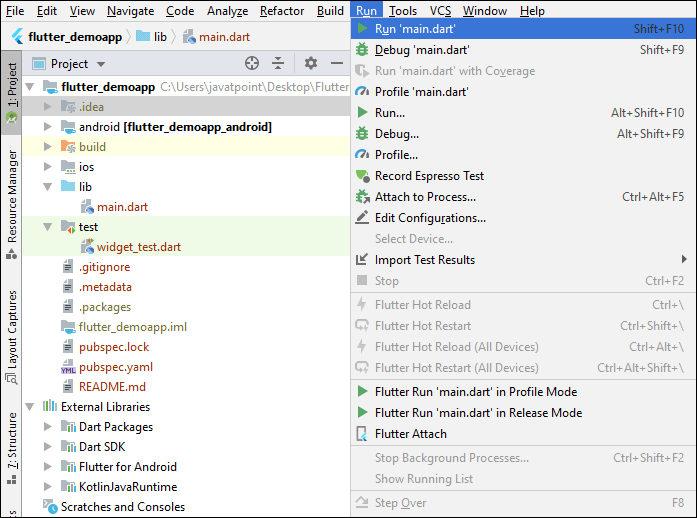This screenshot has height=518, width=697.
Task: Choose Flutter Attach menu entry
Action: (523, 434)
